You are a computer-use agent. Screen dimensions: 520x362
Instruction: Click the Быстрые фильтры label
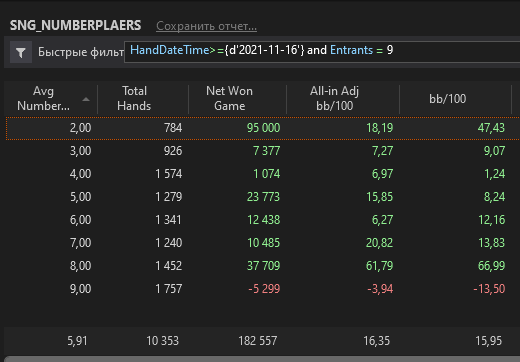(x=81, y=52)
